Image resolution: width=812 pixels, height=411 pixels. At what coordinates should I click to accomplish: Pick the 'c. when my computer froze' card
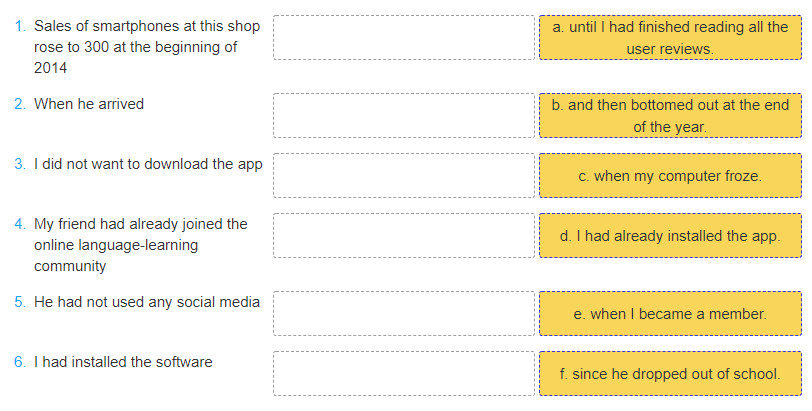(x=670, y=175)
